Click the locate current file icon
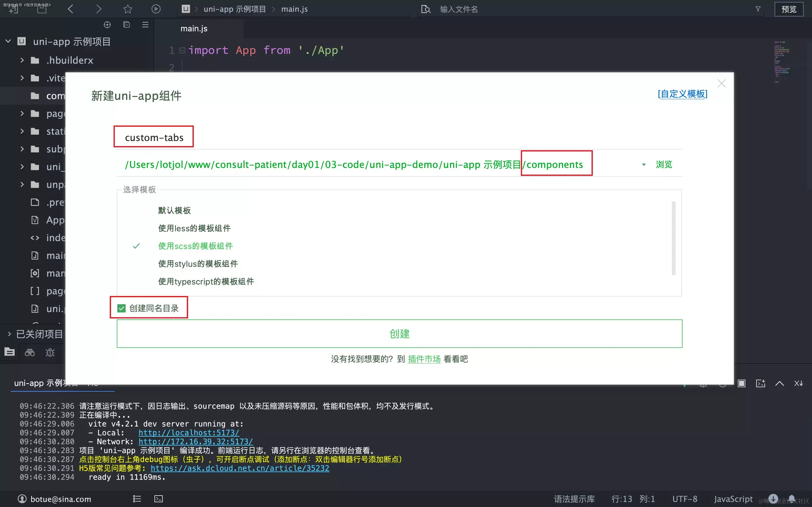This screenshot has height=507, width=812. (x=107, y=25)
